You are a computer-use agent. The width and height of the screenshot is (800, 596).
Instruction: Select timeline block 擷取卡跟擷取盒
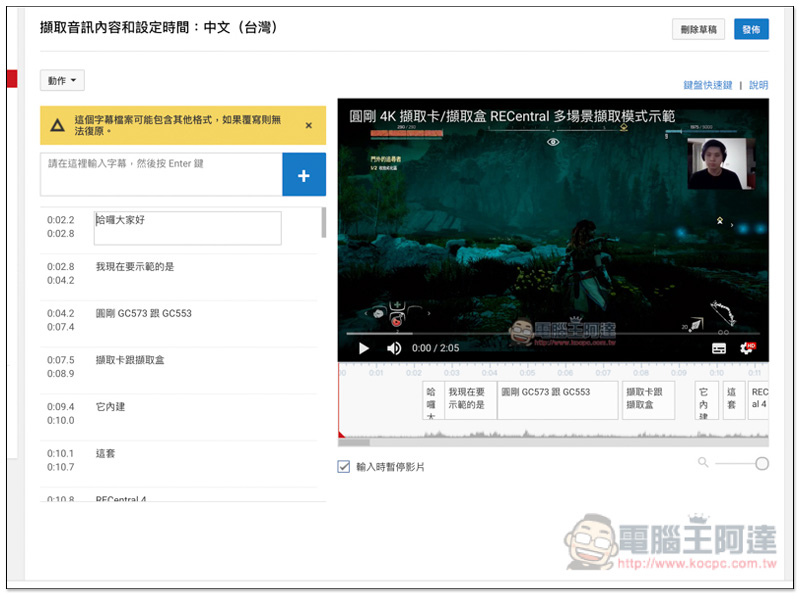point(648,400)
